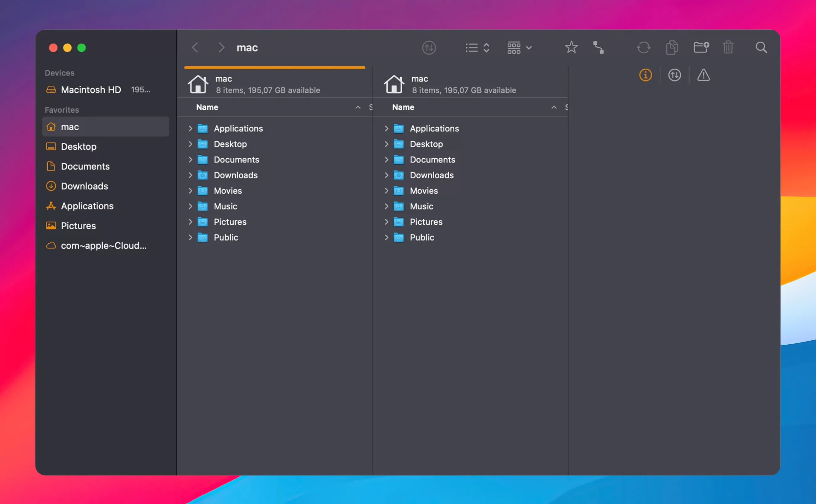This screenshot has height=504, width=816.
Task: Switch to transfers tab in right panel
Action: 674,75
